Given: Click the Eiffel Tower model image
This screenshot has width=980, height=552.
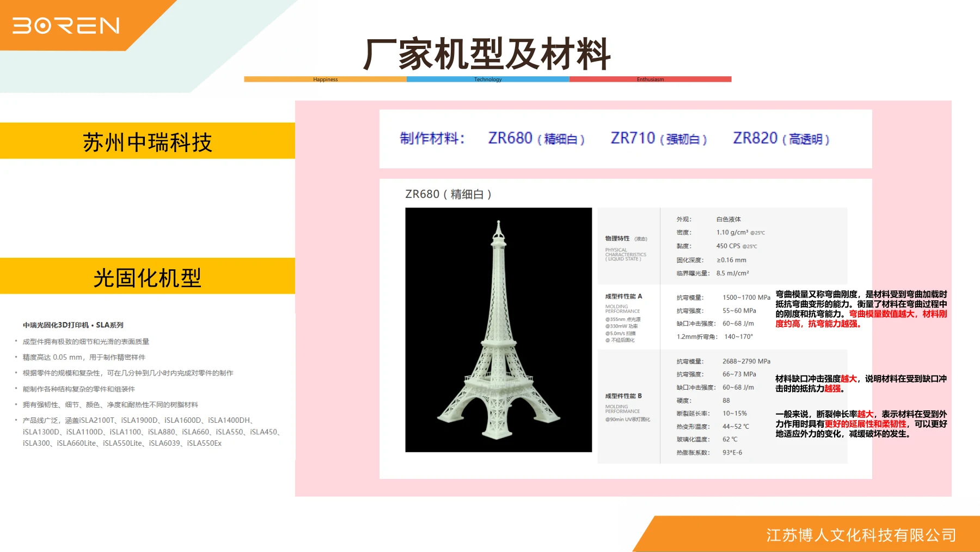Looking at the screenshot, I should pos(499,330).
